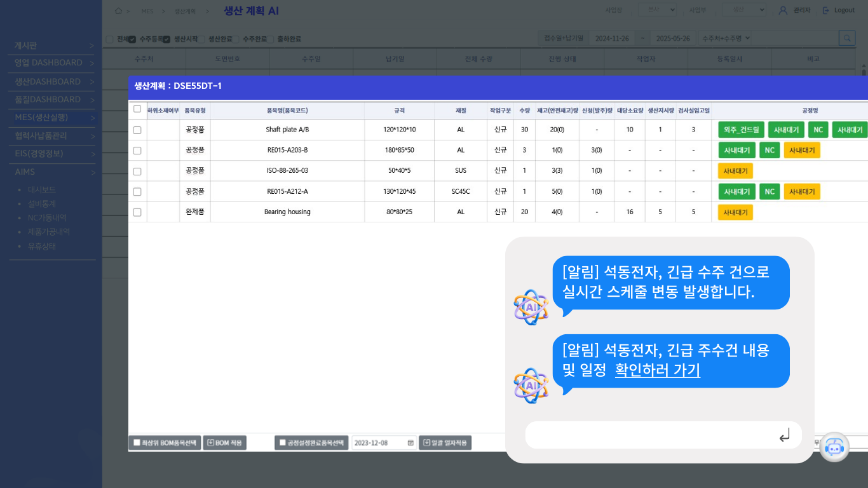Click the search magnifier button
This screenshot has width=868, height=488.
coord(847,38)
